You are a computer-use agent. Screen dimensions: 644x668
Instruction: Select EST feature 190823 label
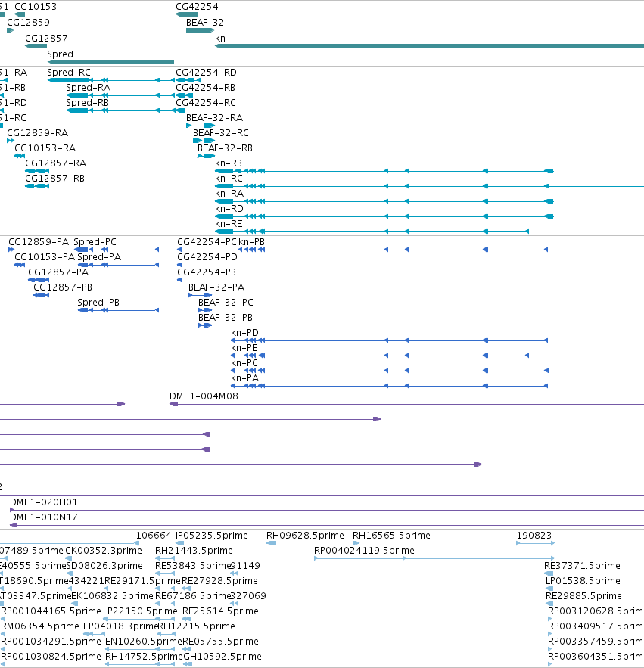pyautogui.click(x=534, y=535)
